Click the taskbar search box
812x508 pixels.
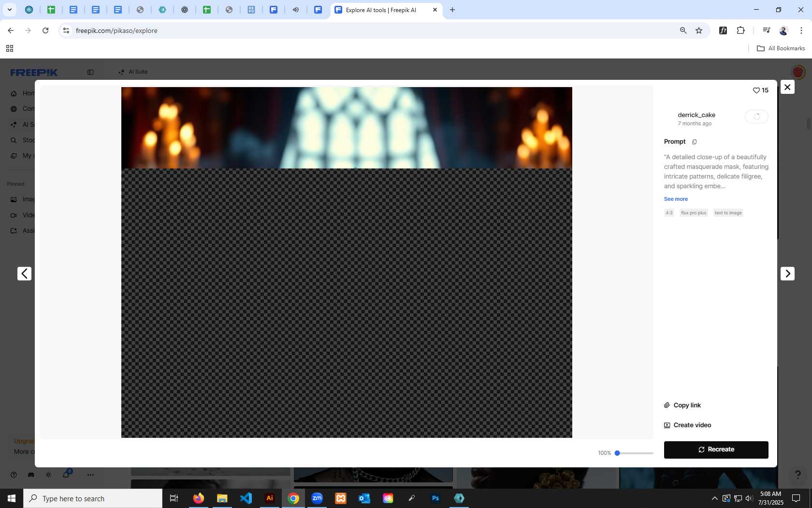93,498
